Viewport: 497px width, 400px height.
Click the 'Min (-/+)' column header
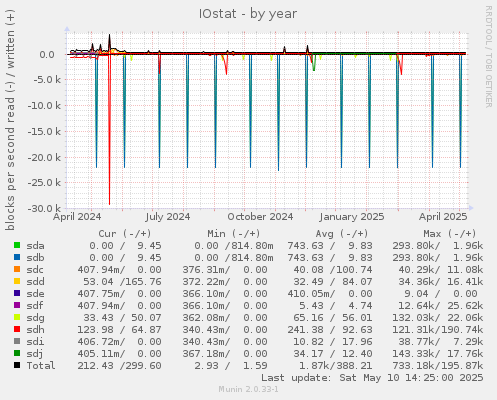click(234, 234)
